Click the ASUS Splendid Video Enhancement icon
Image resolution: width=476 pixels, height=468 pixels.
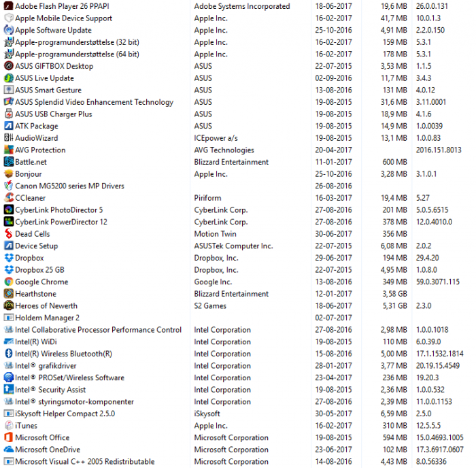click(x=8, y=102)
